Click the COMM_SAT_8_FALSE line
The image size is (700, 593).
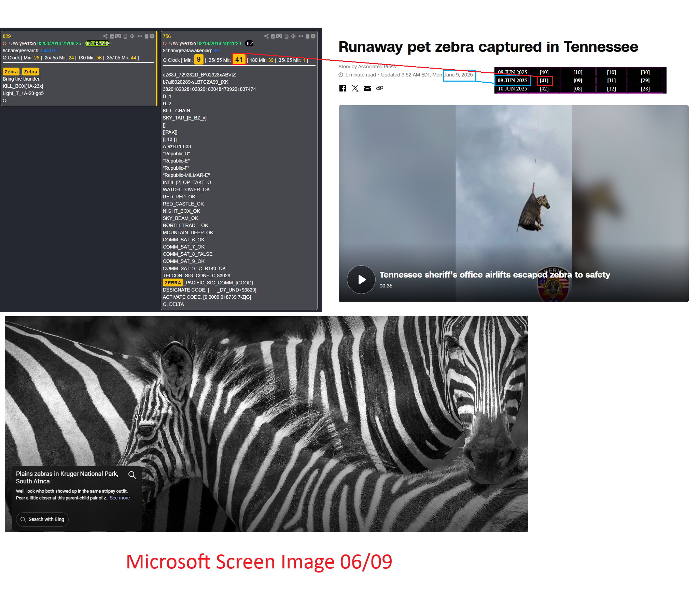(x=187, y=254)
